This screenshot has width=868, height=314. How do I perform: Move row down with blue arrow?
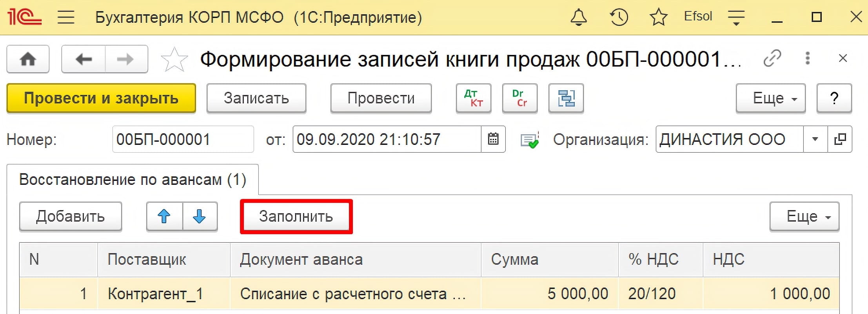pyautogui.click(x=200, y=217)
